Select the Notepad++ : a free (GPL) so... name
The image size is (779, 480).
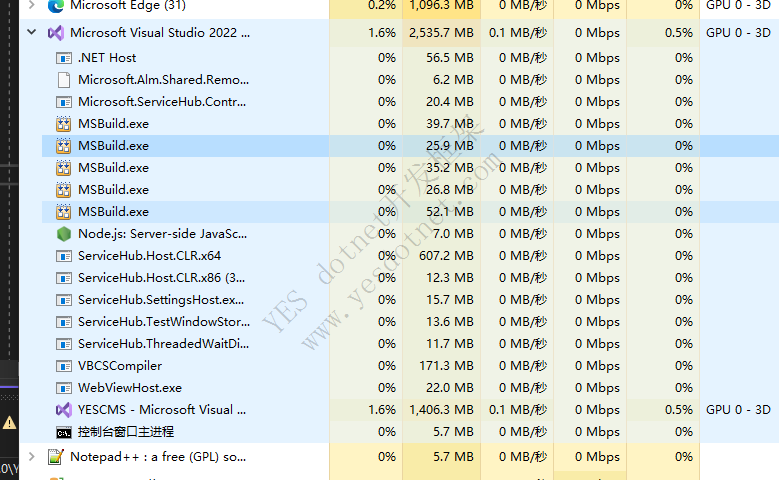(x=158, y=456)
